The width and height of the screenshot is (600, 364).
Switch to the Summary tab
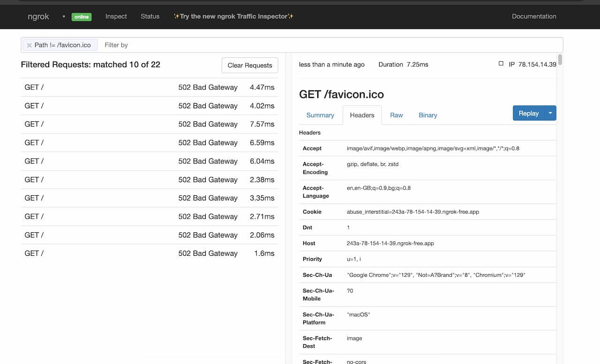pyautogui.click(x=320, y=115)
